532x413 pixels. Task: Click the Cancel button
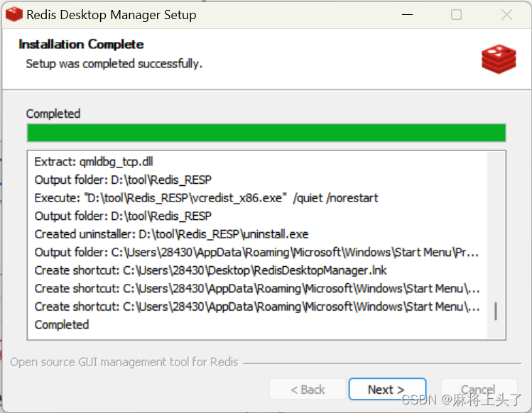tap(479, 390)
